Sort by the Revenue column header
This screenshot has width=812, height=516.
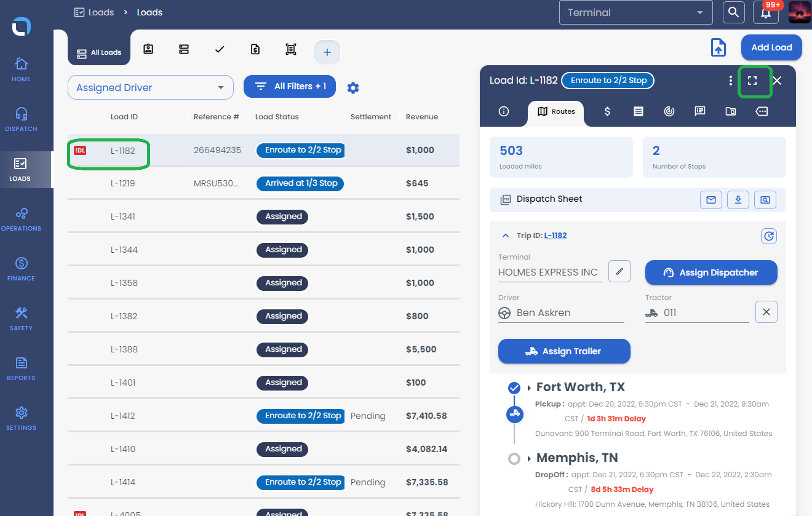coord(422,117)
